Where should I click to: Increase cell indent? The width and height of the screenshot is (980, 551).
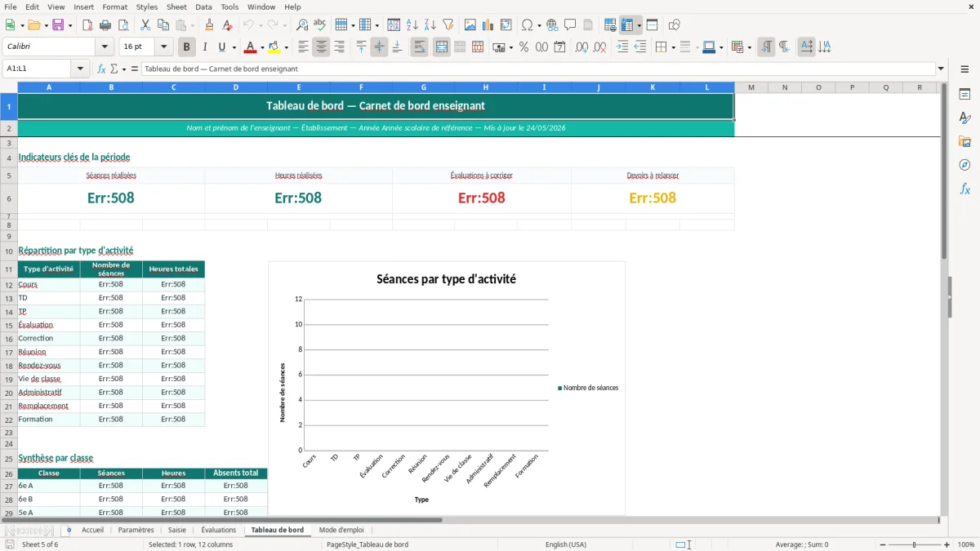622,47
